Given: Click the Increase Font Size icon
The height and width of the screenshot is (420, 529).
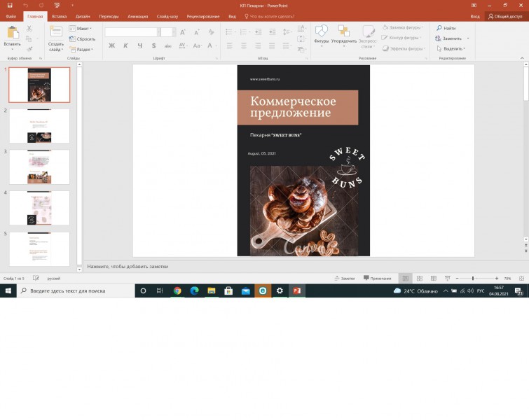Looking at the screenshot, I should [x=182, y=32].
